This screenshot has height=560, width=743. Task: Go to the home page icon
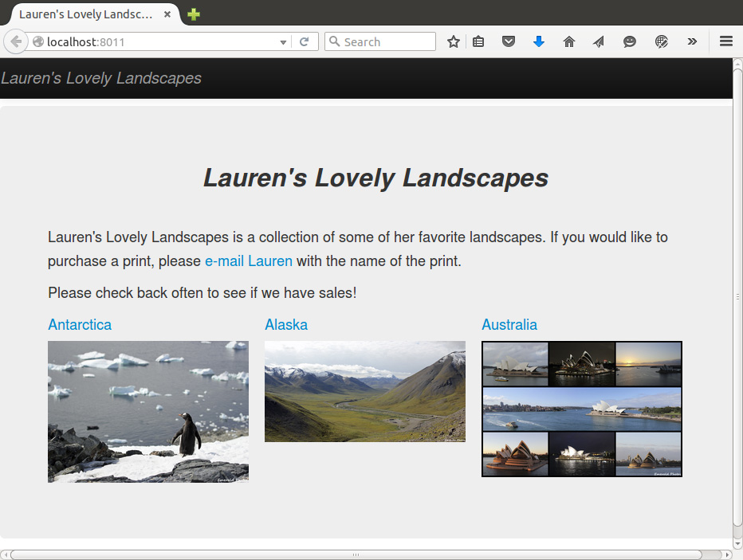[x=569, y=41]
